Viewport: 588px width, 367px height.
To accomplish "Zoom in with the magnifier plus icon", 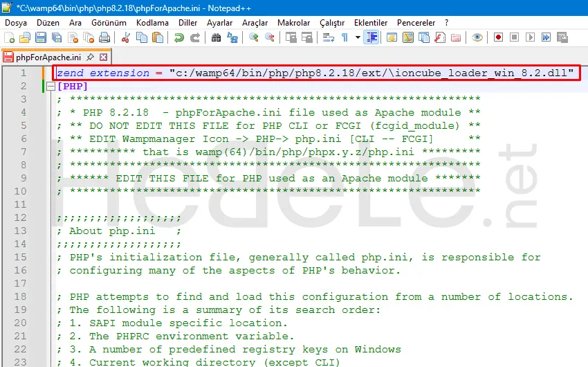I will [253, 37].
